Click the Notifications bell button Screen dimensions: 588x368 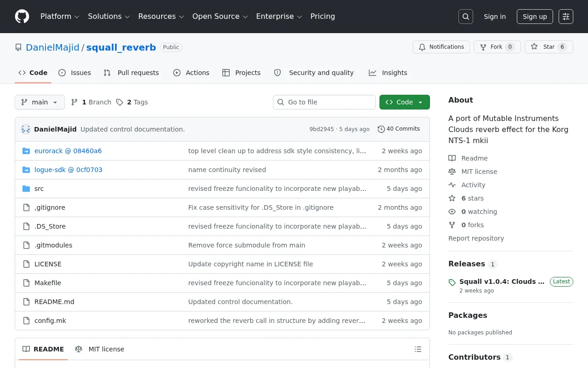(x=441, y=47)
